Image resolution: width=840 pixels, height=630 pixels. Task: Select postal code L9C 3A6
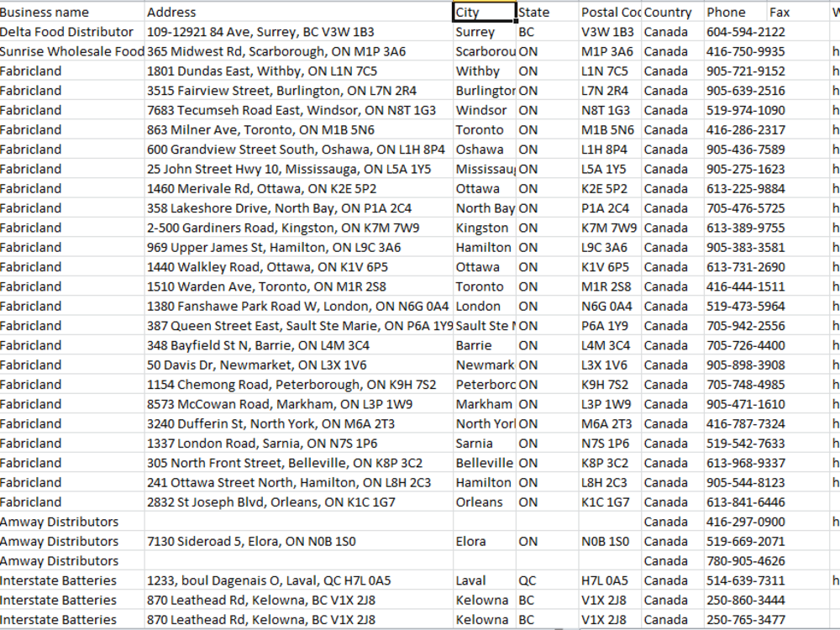(x=610, y=247)
